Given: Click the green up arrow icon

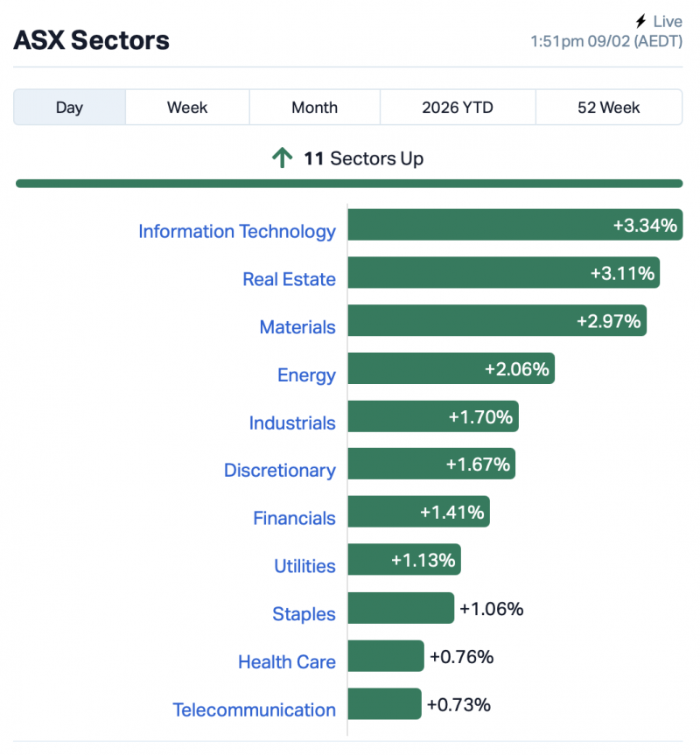Looking at the screenshot, I should [282, 158].
